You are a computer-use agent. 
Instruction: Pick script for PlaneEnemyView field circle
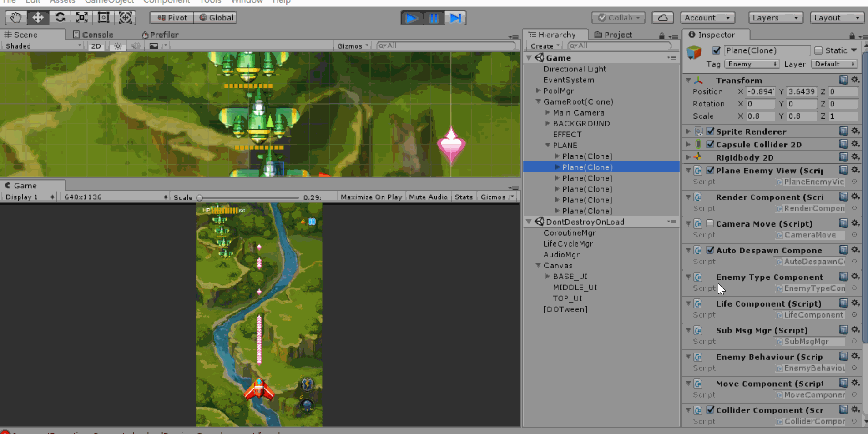(854, 182)
